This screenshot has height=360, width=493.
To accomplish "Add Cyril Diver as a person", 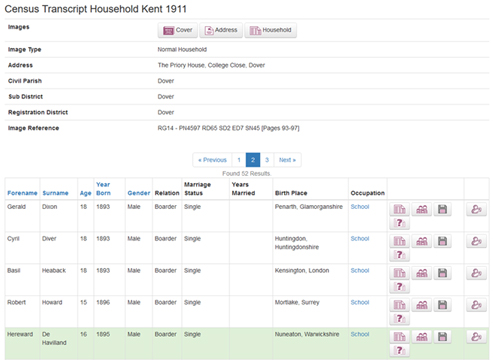I will click(x=476, y=241).
